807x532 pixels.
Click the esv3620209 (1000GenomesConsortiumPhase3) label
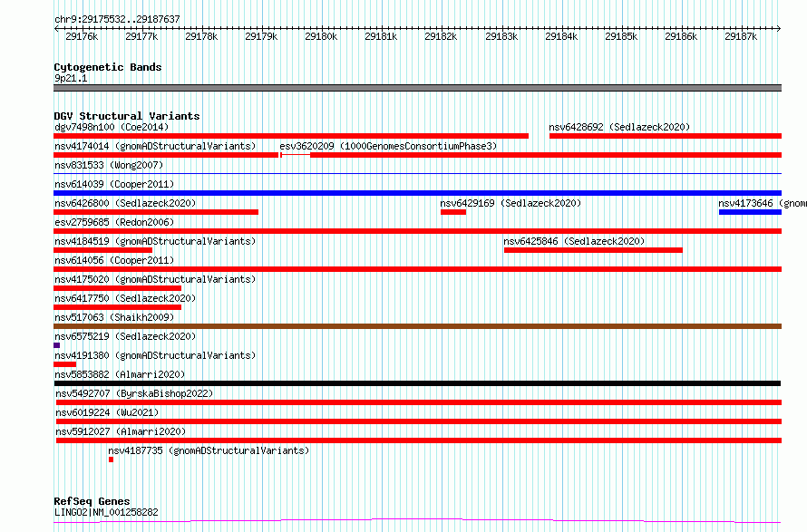[388, 146]
